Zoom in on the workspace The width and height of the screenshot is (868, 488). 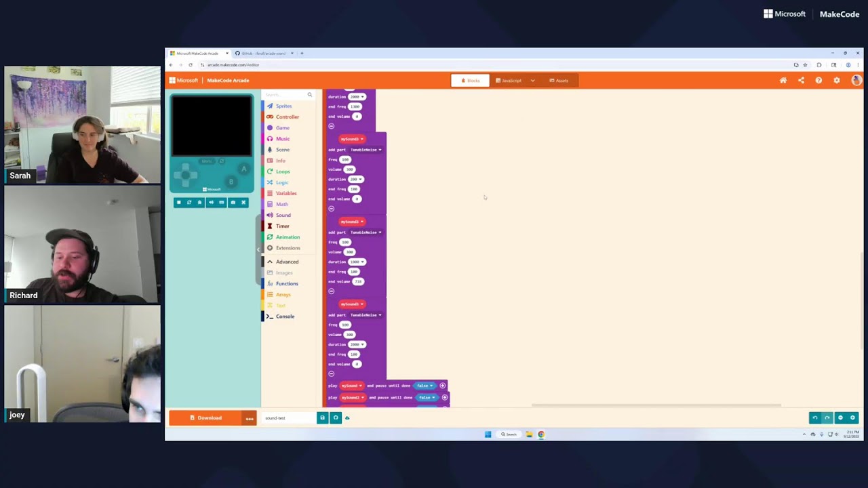coord(852,418)
